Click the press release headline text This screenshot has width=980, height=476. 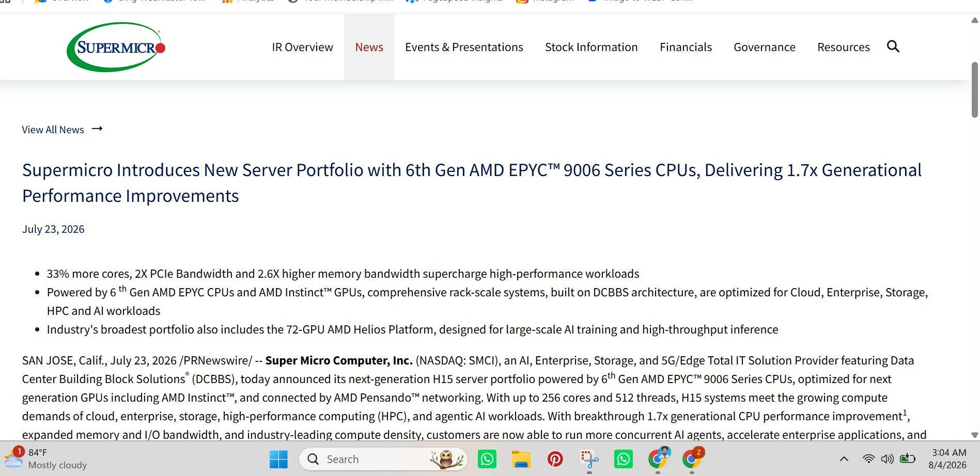click(472, 183)
